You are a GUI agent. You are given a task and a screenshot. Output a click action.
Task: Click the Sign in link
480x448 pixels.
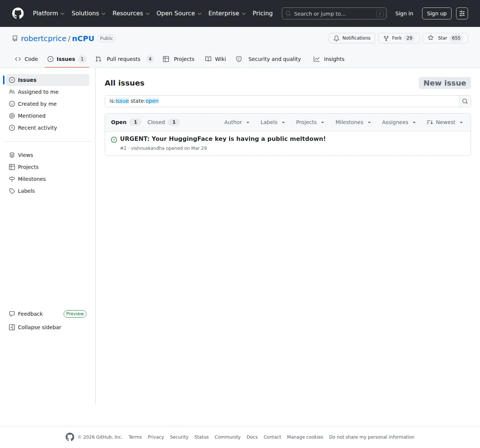(404, 13)
